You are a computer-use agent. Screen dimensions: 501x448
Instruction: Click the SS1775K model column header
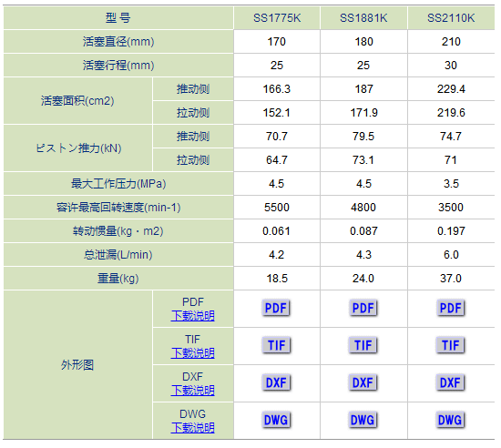[x=277, y=18]
